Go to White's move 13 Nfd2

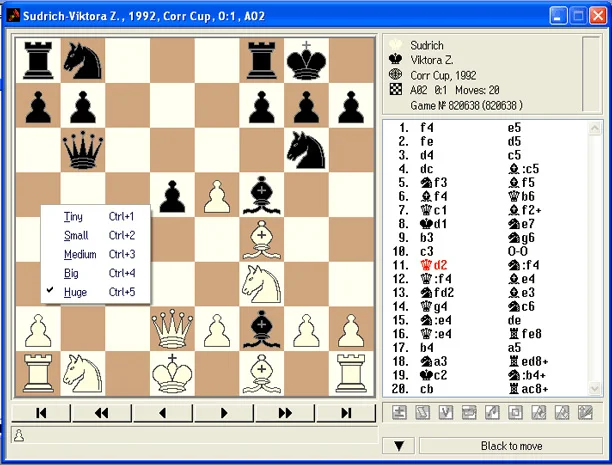(x=437, y=292)
